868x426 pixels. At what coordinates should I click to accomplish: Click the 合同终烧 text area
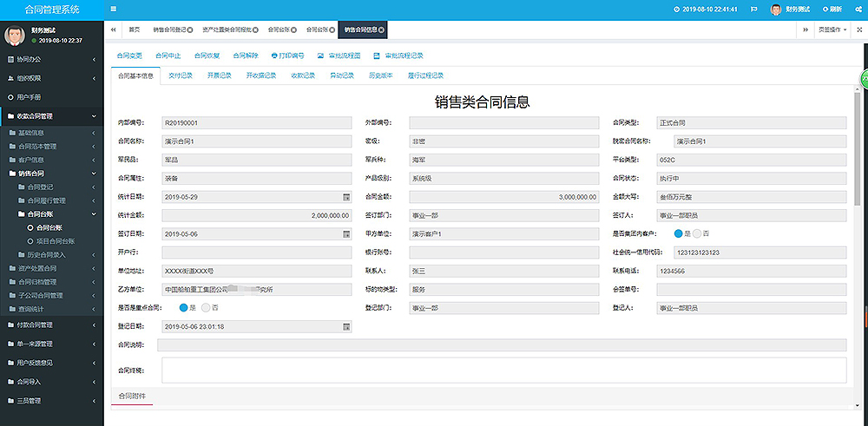pos(504,370)
